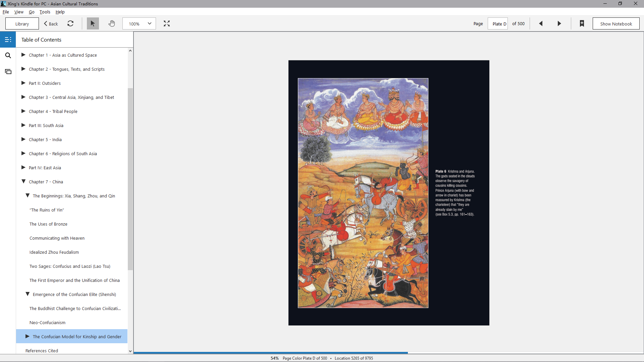Collapse Chapter 7 - China
The image size is (644, 362).
23,181
